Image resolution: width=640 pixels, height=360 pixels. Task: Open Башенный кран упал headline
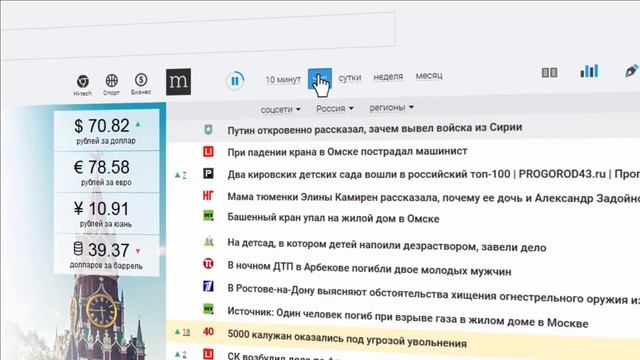point(333,218)
